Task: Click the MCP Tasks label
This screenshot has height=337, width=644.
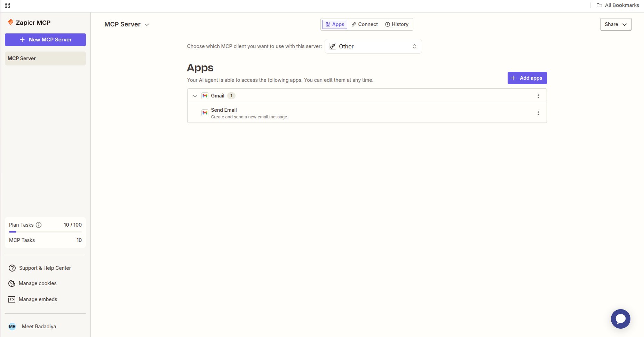Action: tap(22, 240)
